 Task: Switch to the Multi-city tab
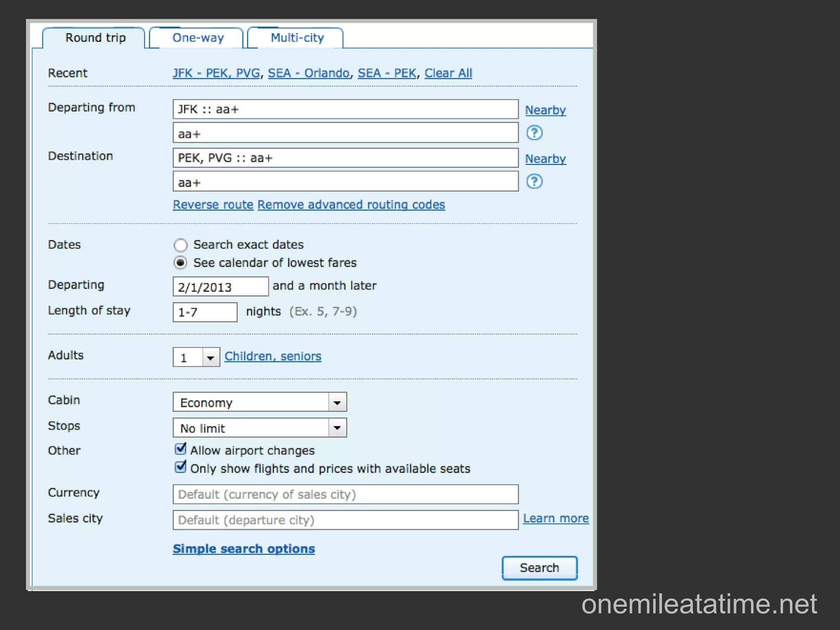[x=297, y=38]
